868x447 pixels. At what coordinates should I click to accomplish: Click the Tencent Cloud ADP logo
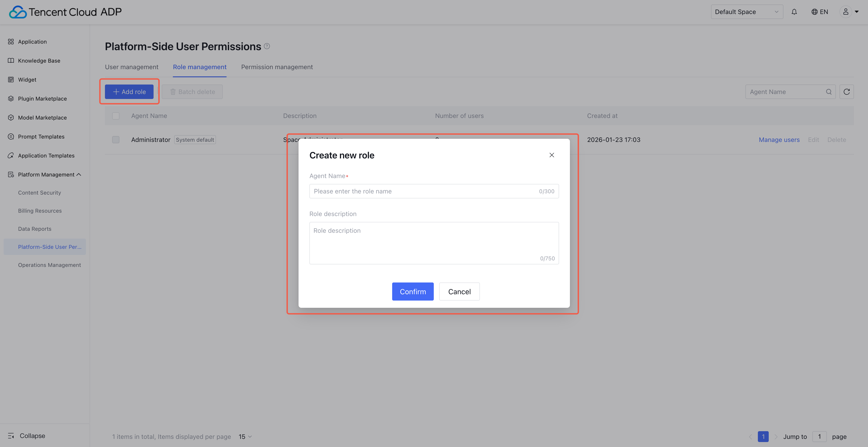tap(65, 12)
